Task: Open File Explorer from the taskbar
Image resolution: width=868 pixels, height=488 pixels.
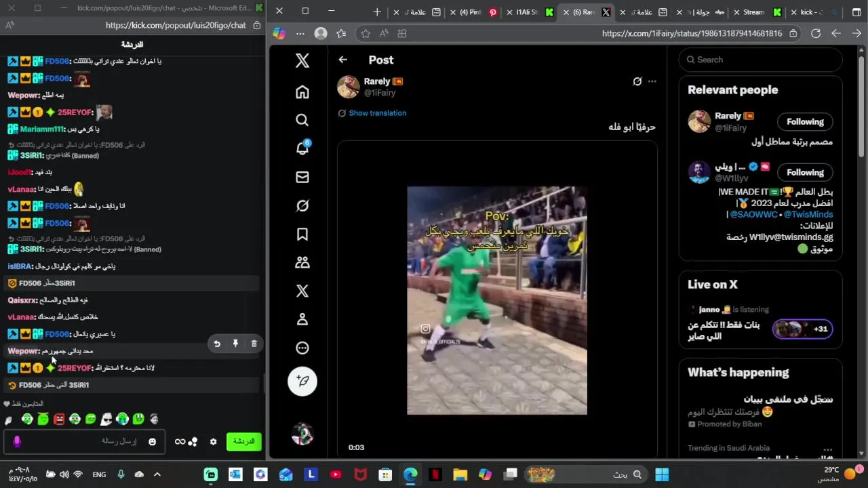Action: click(460, 474)
